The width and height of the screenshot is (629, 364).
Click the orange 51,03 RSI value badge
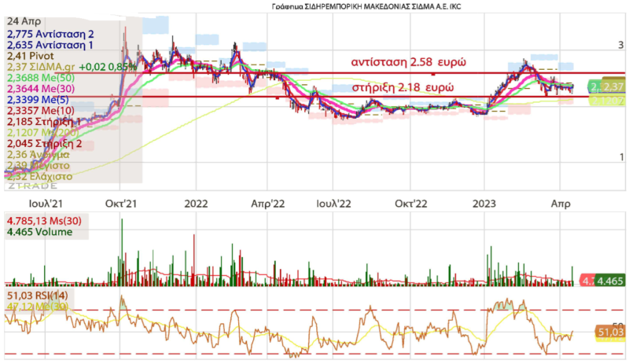[x=610, y=333]
